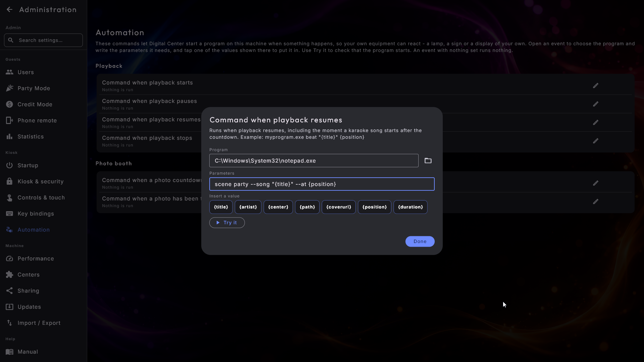Click the Updates icon in the sidebar
This screenshot has height=362, width=644.
tap(9, 307)
